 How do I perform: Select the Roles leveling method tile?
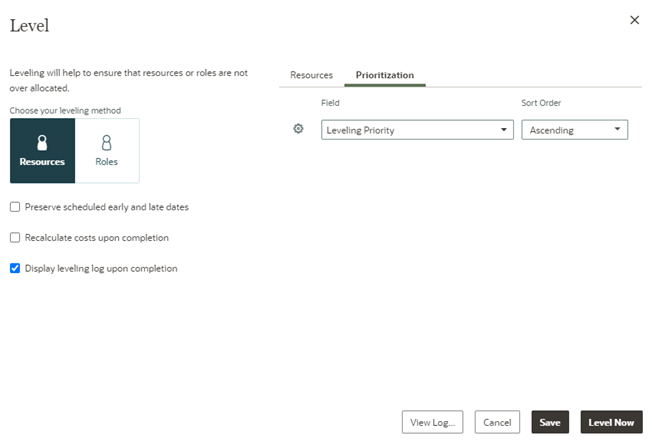pyautogui.click(x=107, y=151)
